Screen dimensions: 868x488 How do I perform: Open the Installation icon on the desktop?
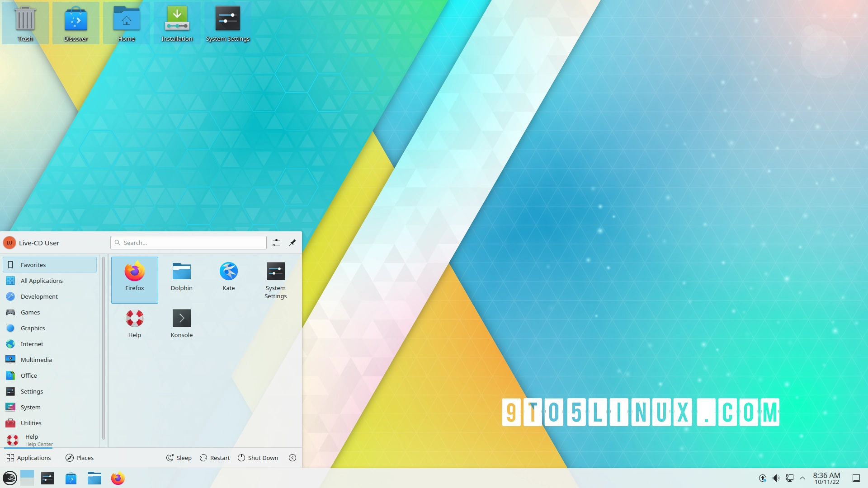click(x=177, y=20)
